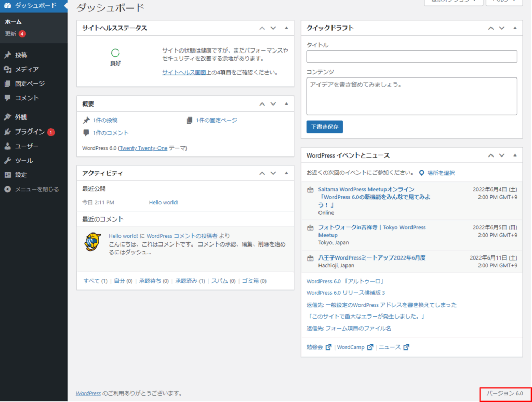Click the バージョン 6.0 footer text
532x402 pixels.
tap(505, 393)
